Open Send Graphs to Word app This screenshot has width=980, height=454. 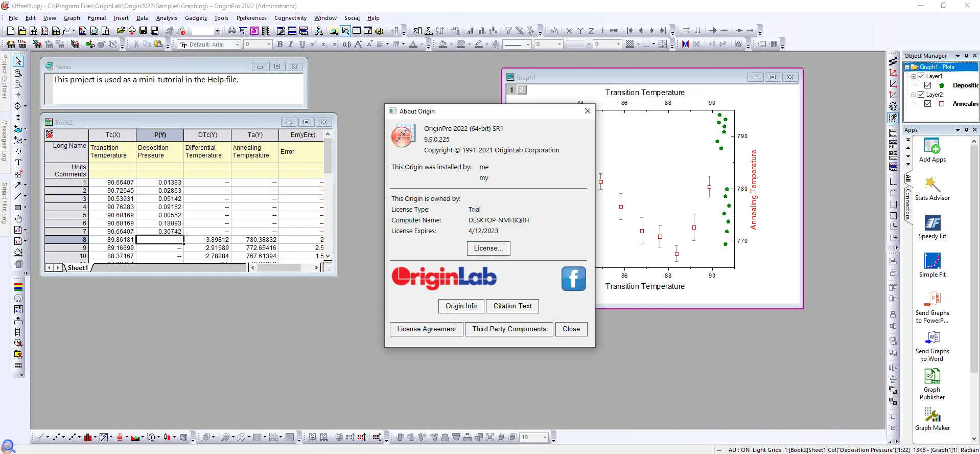coord(932,346)
